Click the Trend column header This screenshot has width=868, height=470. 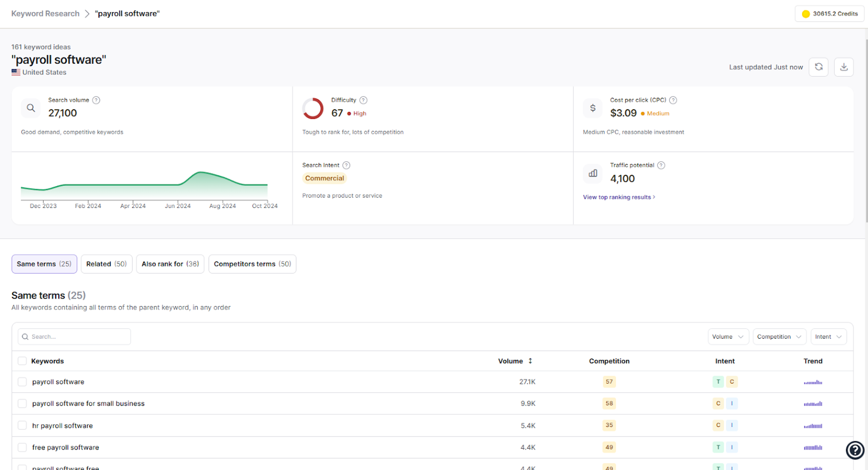point(813,361)
